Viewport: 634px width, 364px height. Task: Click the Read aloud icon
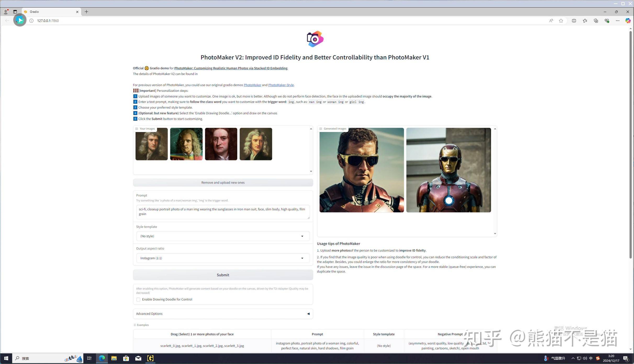pyautogui.click(x=551, y=21)
